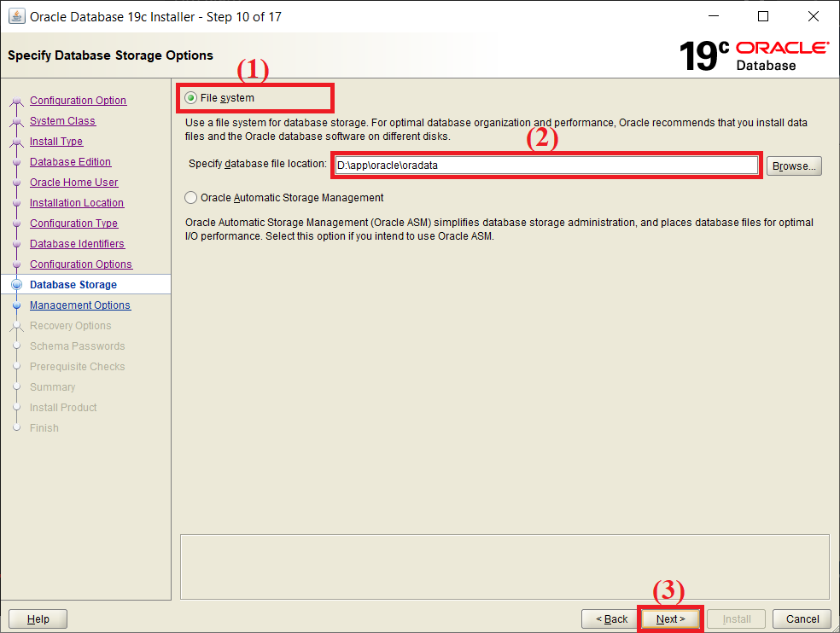This screenshot has width=840, height=633.
Task: Click the greyed-out Schema Passwords step
Action: pyautogui.click(x=77, y=346)
